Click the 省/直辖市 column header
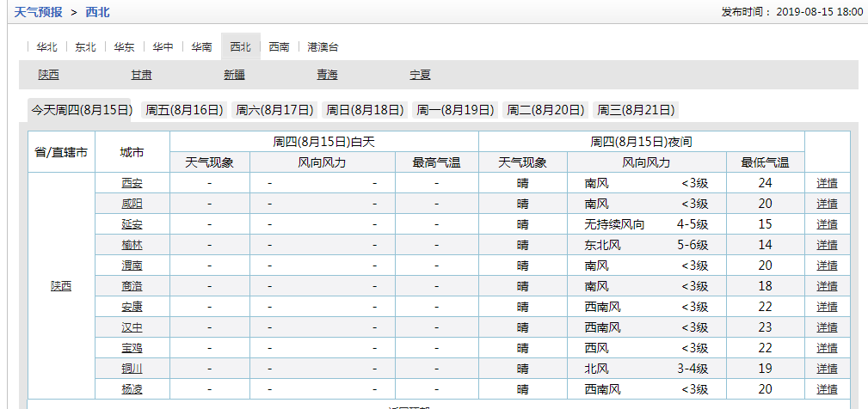 pos(61,152)
